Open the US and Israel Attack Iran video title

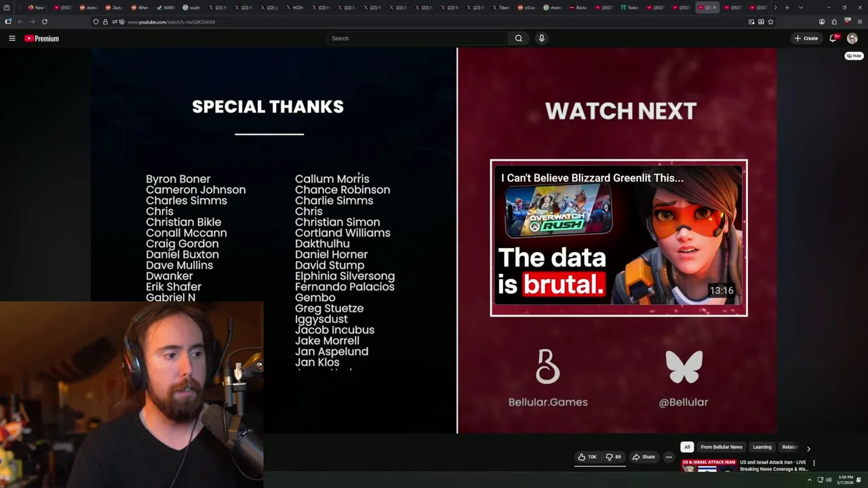pos(774,466)
